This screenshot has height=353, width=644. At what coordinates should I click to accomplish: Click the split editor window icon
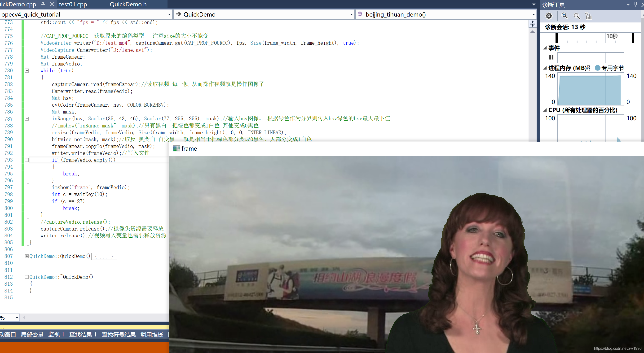(x=533, y=24)
